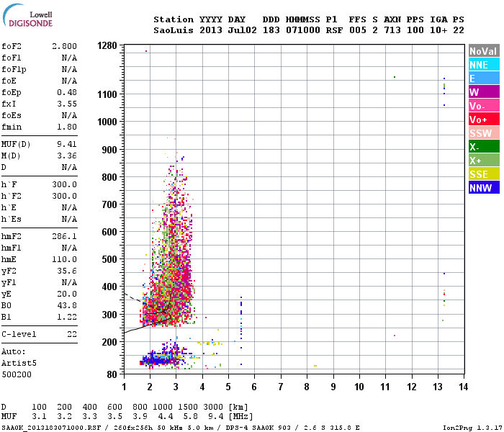Click the 1280 km height axis label
504x432 pixels.
click(107, 46)
